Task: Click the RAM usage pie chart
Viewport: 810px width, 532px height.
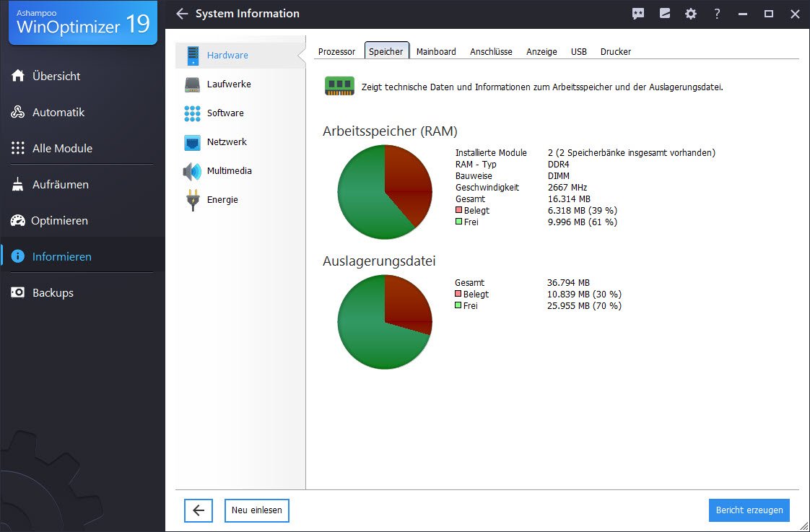Action: coord(385,192)
